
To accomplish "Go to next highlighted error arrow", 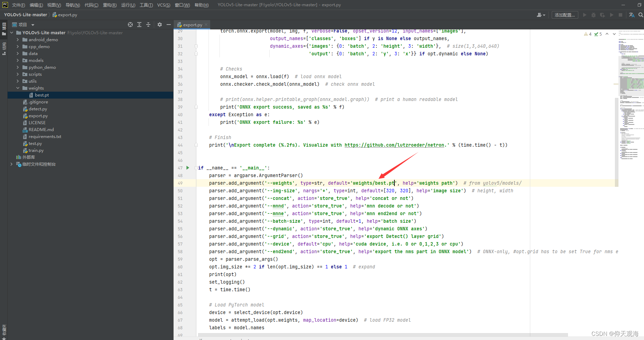I will point(614,34).
